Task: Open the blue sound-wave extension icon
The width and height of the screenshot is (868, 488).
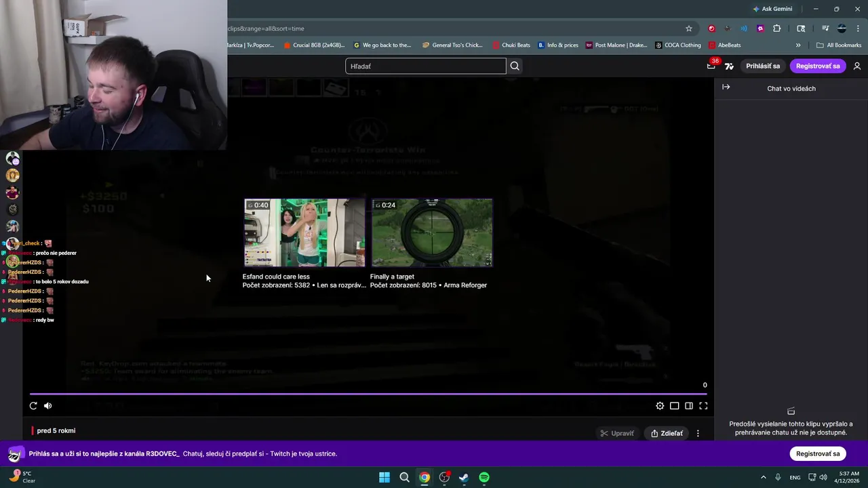Action: 744,28
